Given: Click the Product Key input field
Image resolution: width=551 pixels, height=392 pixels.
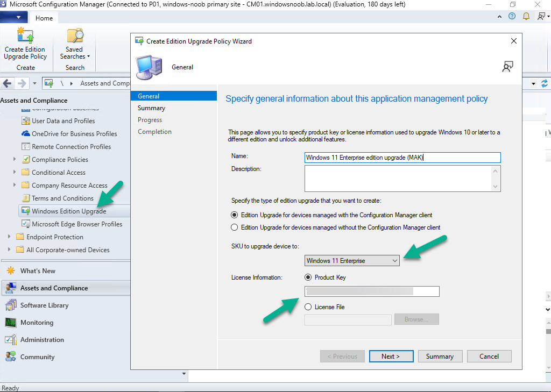Looking at the screenshot, I should tap(372, 291).
